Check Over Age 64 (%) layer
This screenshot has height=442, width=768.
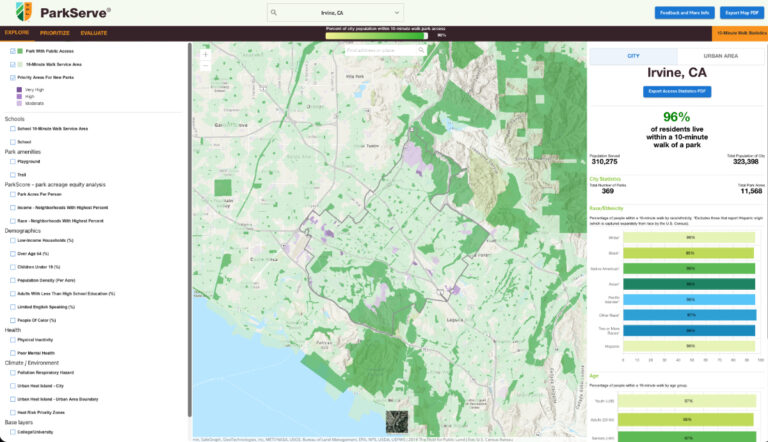coord(13,253)
